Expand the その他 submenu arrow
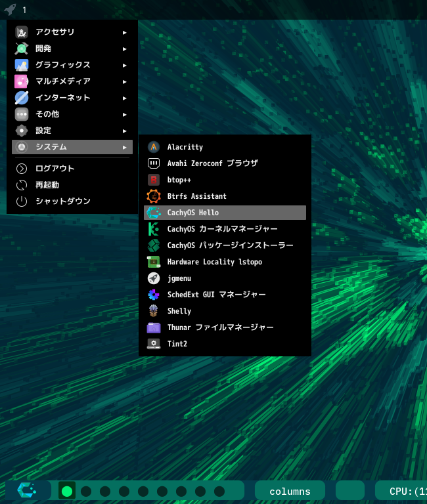427x504 pixels. [x=125, y=114]
